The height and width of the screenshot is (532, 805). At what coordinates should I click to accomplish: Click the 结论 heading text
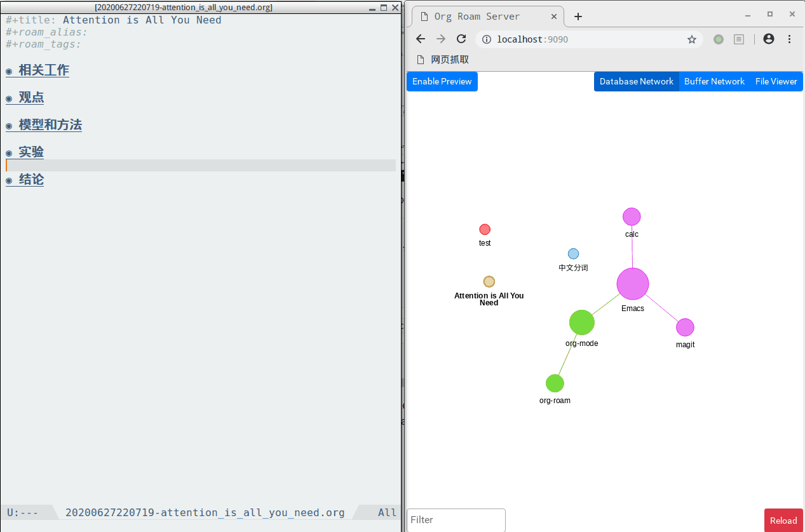coord(31,180)
